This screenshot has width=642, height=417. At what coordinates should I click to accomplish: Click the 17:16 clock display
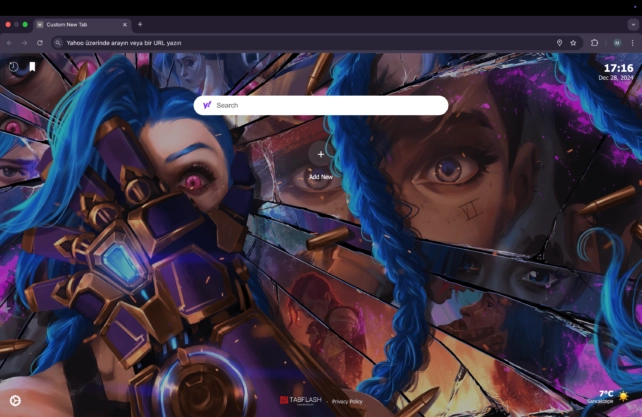pos(618,68)
